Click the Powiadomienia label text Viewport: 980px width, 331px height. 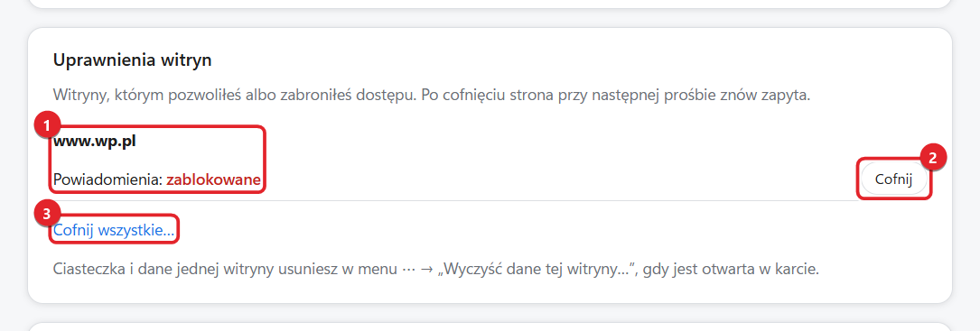[x=107, y=179]
